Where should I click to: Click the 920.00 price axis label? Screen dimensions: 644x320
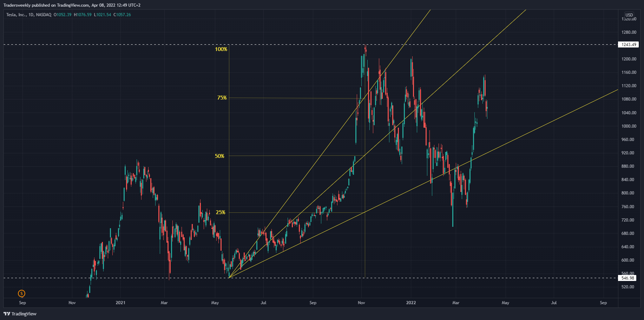tap(628, 153)
